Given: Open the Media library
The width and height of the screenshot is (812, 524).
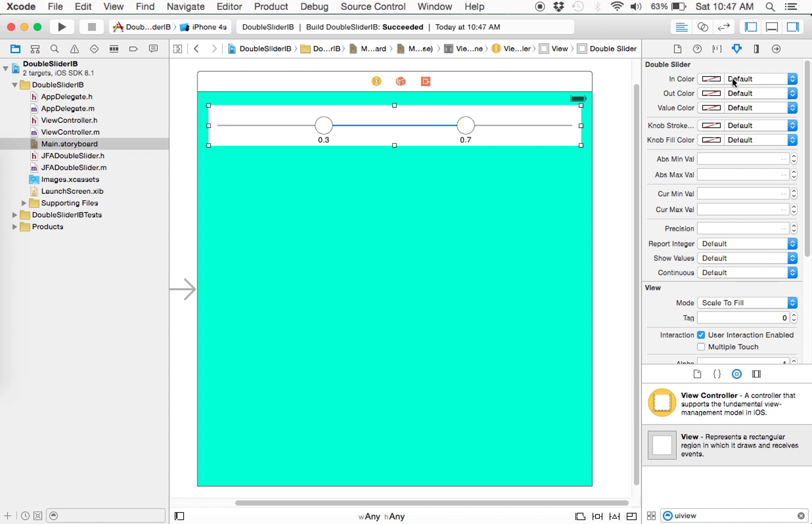Looking at the screenshot, I should (757, 374).
